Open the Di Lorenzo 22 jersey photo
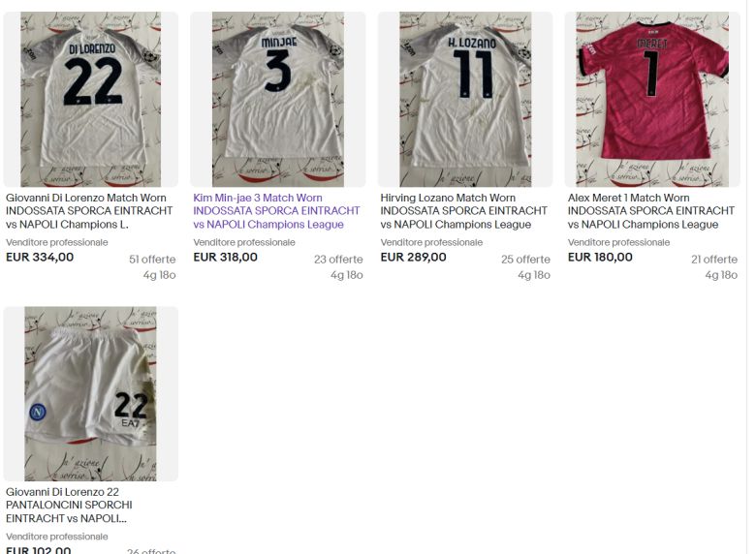This screenshot has width=756, height=554. point(91,99)
